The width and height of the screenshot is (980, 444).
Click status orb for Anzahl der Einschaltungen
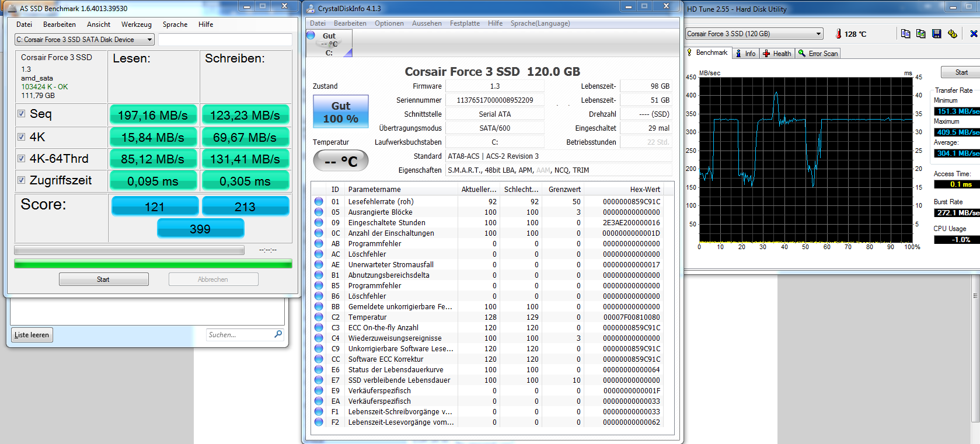(x=319, y=233)
